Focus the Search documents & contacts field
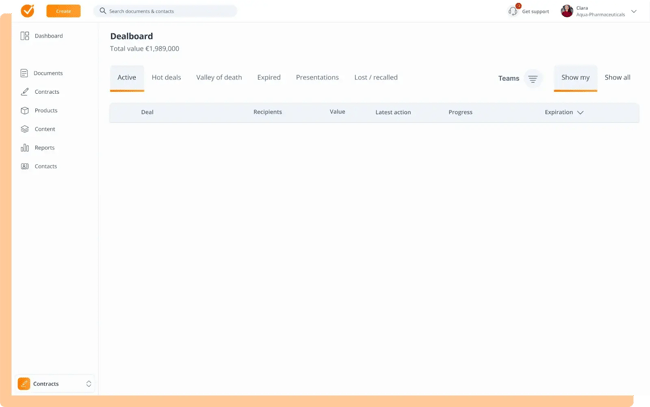Image resolution: width=650 pixels, height=407 pixels. point(165,11)
